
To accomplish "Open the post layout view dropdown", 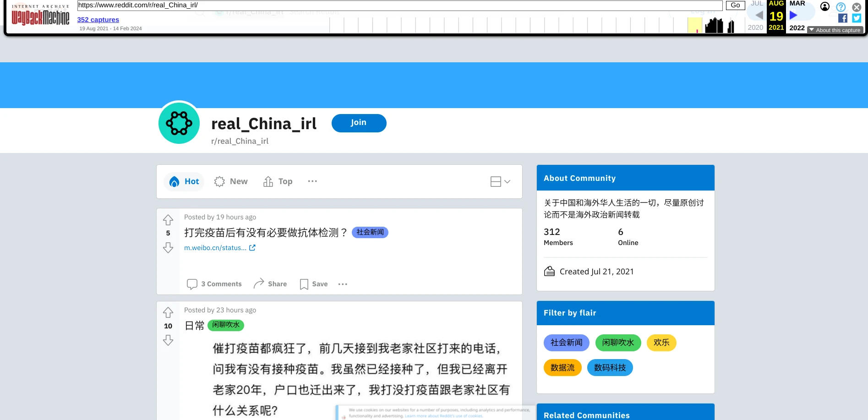I will [500, 182].
